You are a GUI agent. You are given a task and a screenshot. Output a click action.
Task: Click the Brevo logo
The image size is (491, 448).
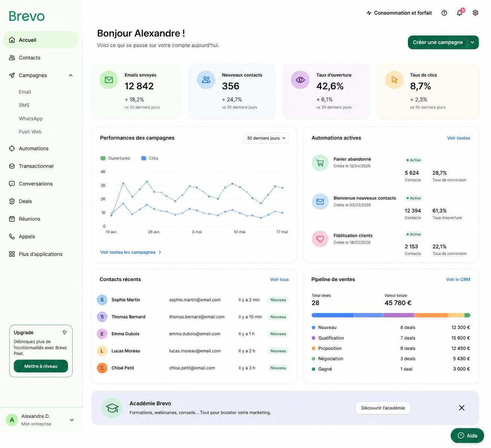(x=27, y=16)
